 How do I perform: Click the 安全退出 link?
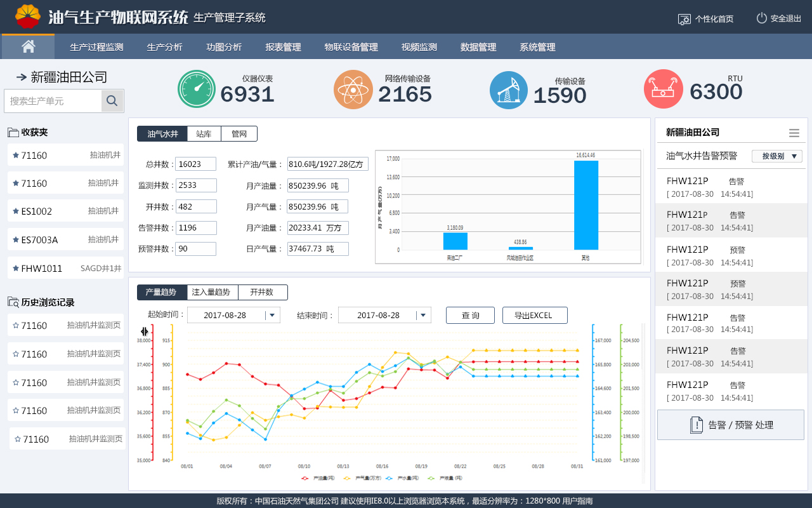785,19
